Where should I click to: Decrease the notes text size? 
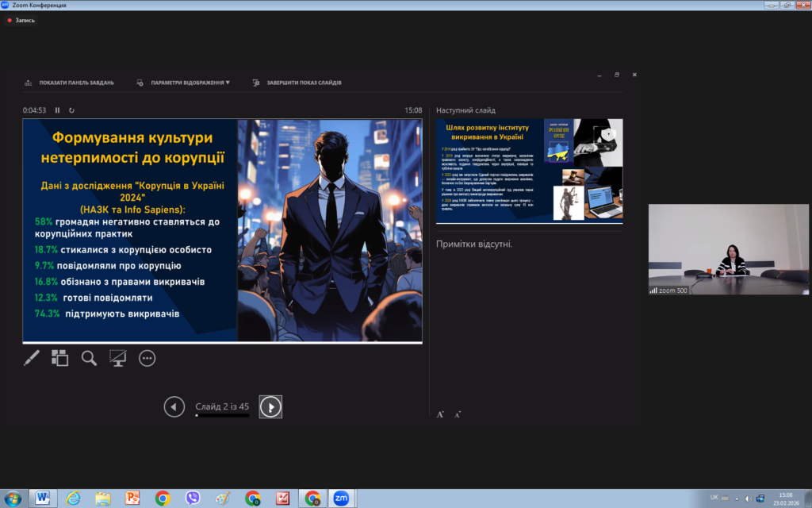[x=458, y=414]
